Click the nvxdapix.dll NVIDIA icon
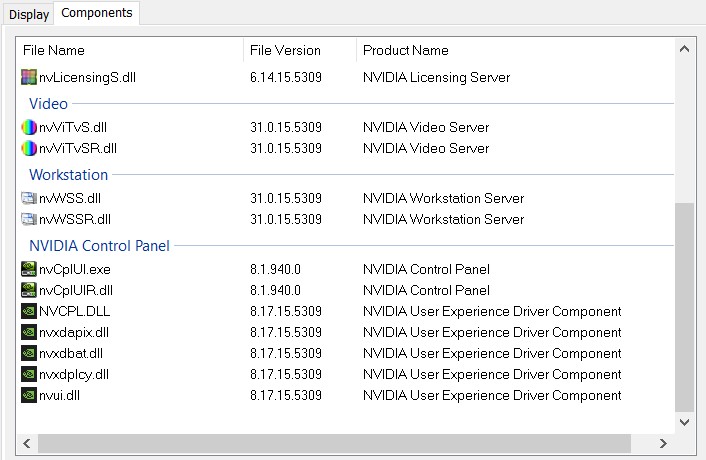706x460 pixels. [29, 333]
